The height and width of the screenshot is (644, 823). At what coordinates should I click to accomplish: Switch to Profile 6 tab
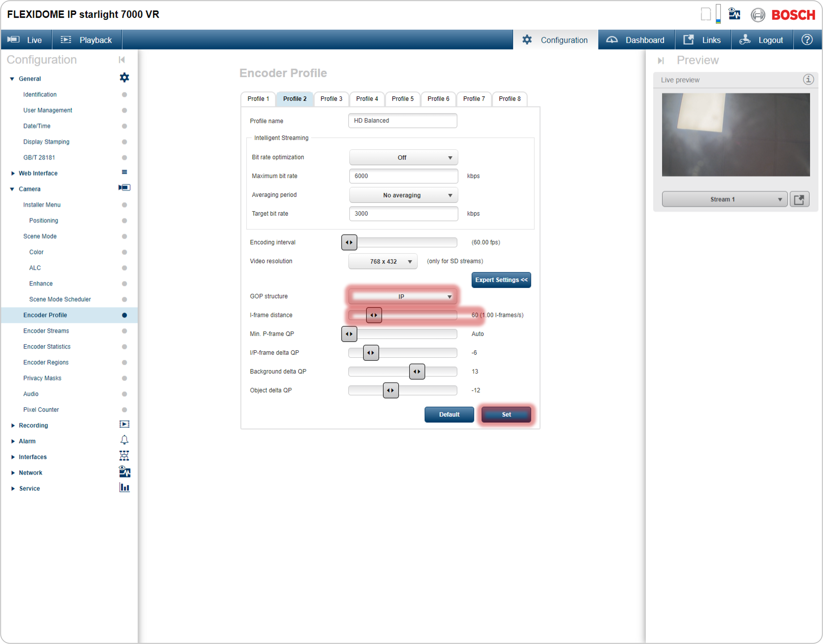438,99
